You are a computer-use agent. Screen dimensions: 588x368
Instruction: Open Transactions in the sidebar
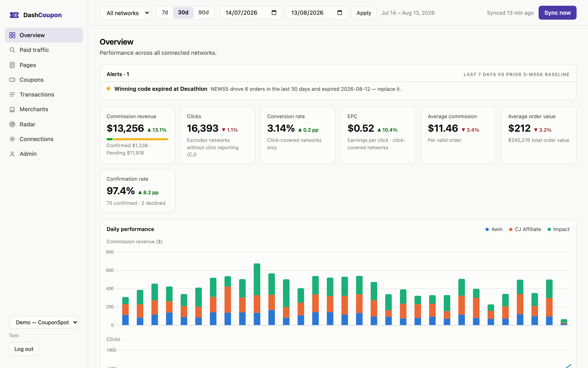(44, 94)
